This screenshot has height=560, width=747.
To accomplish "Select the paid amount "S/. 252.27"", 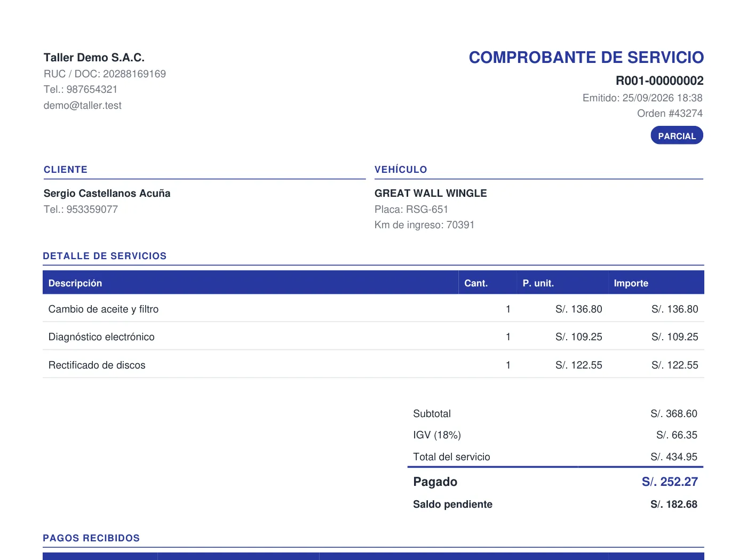I will tap(670, 482).
